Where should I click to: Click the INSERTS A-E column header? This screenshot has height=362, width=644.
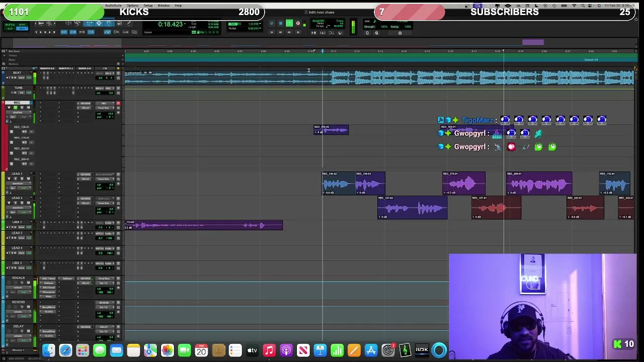(x=47, y=68)
